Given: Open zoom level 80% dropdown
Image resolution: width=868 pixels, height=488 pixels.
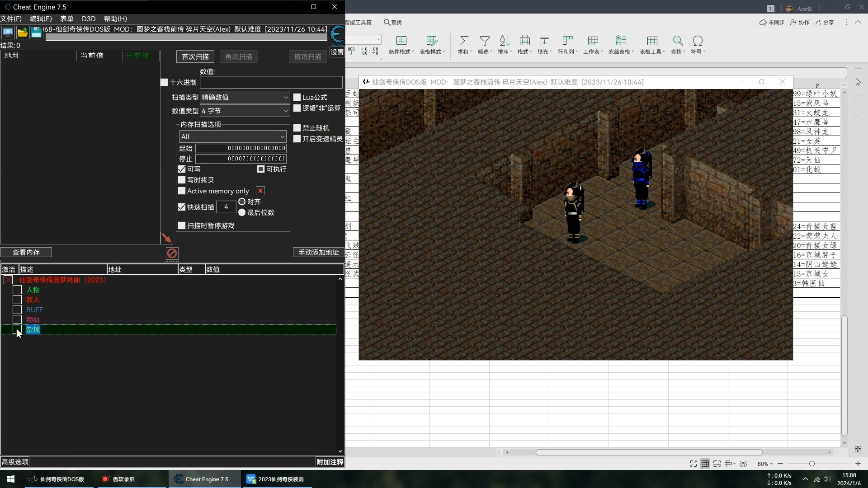Looking at the screenshot, I should tap(765, 464).
